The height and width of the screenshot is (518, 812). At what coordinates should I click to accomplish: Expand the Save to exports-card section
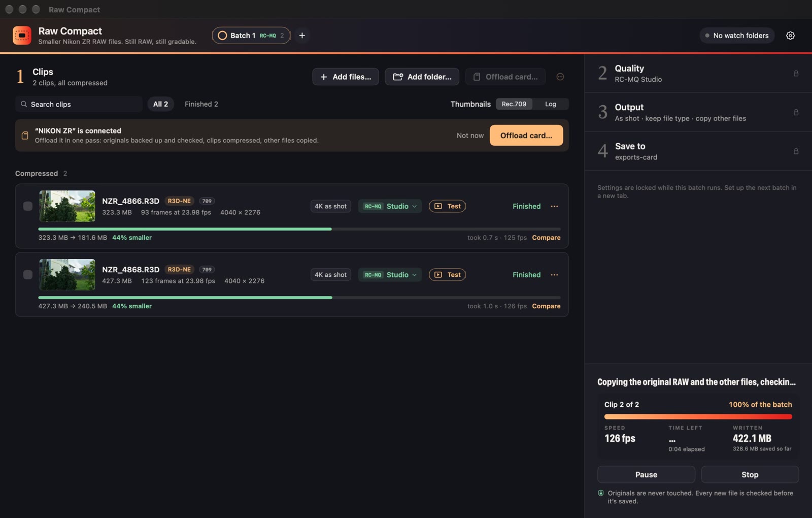coord(698,151)
